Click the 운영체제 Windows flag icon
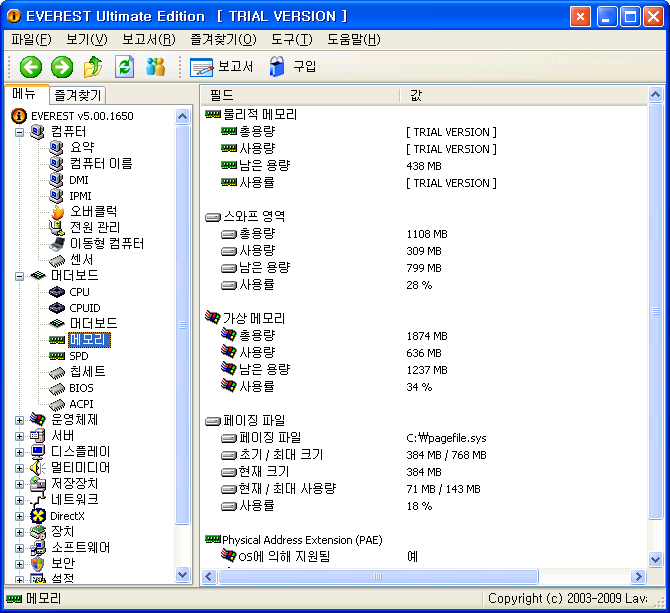Viewport: 670px width, 613px height. click(x=38, y=420)
